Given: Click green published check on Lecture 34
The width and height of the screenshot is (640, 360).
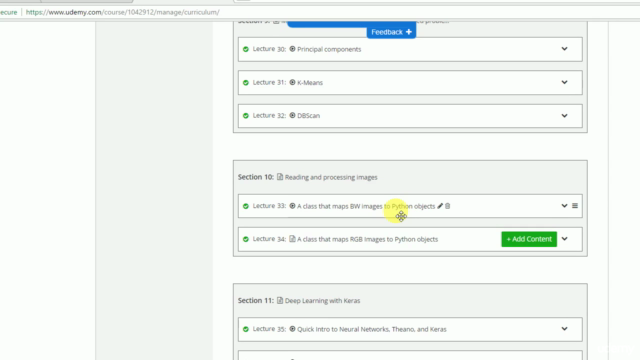Looking at the screenshot, I should pyautogui.click(x=246, y=239).
